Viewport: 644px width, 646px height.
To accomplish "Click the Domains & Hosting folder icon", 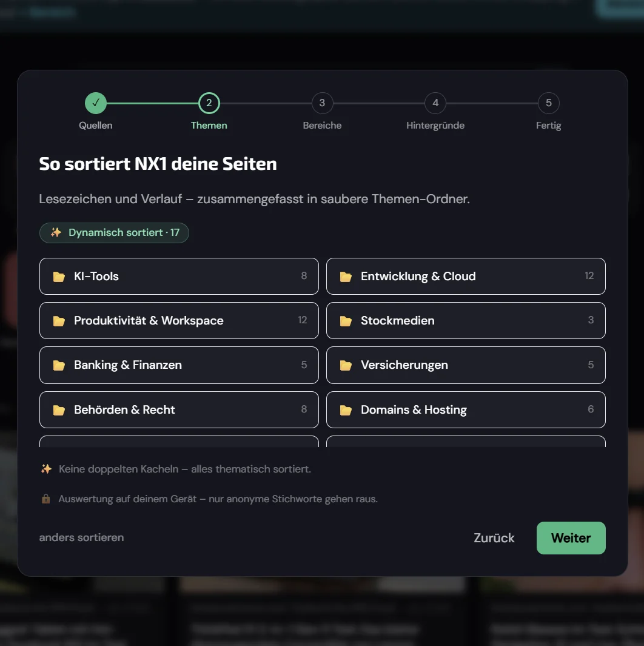I will [346, 410].
